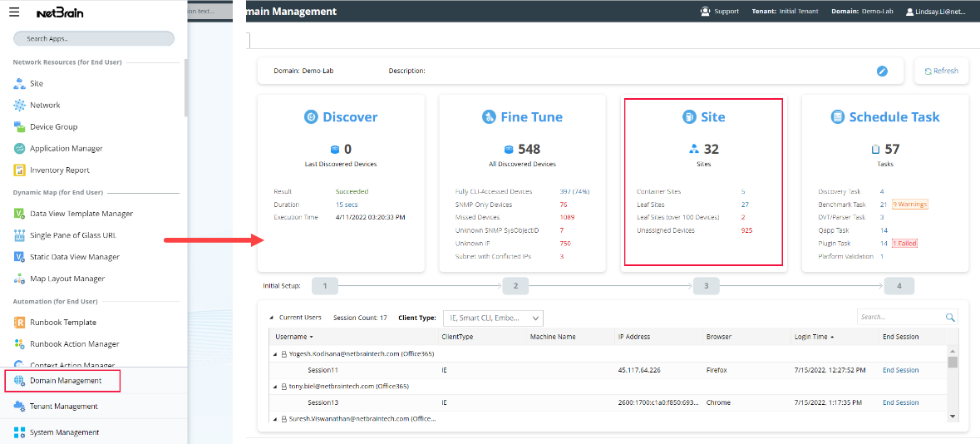Click the 15 secs duration value
This screenshot has height=444, width=980.
coord(347,205)
